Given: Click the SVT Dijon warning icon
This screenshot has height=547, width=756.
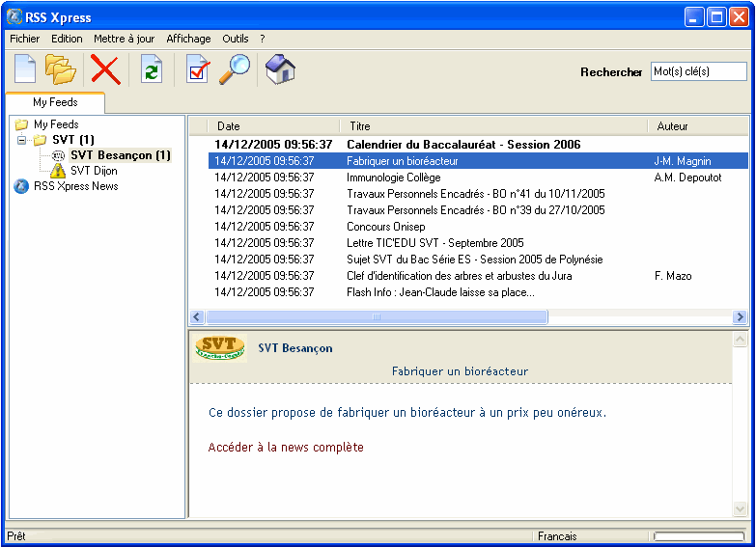Looking at the screenshot, I should [x=58, y=170].
